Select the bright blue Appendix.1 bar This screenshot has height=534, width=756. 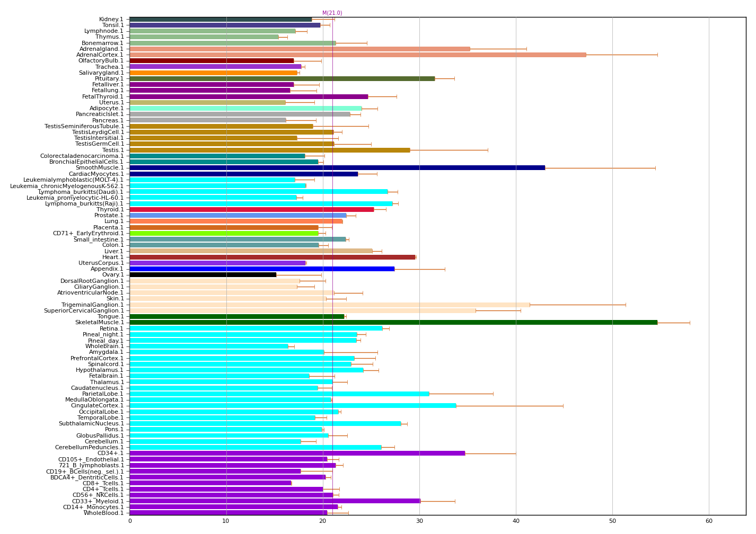(x=261, y=269)
